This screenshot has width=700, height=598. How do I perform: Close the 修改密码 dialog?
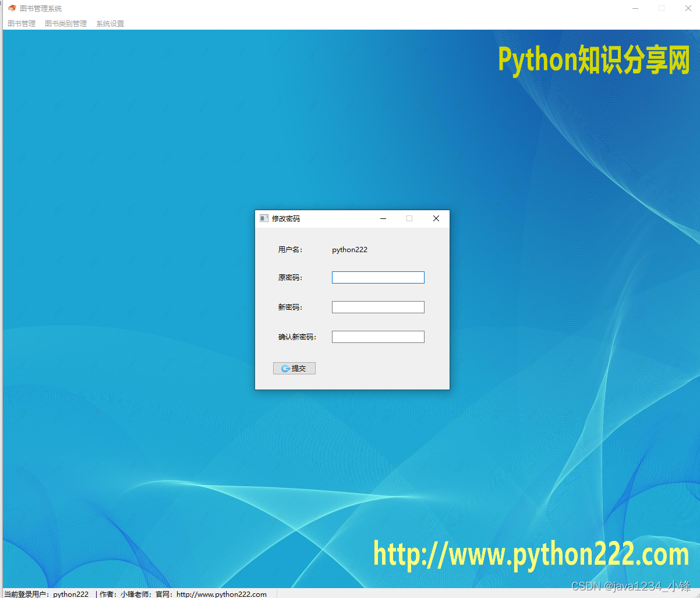(x=436, y=218)
